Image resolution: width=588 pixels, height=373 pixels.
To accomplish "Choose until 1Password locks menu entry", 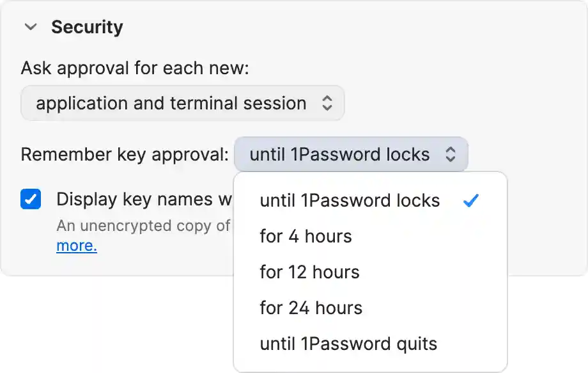I will (348, 200).
